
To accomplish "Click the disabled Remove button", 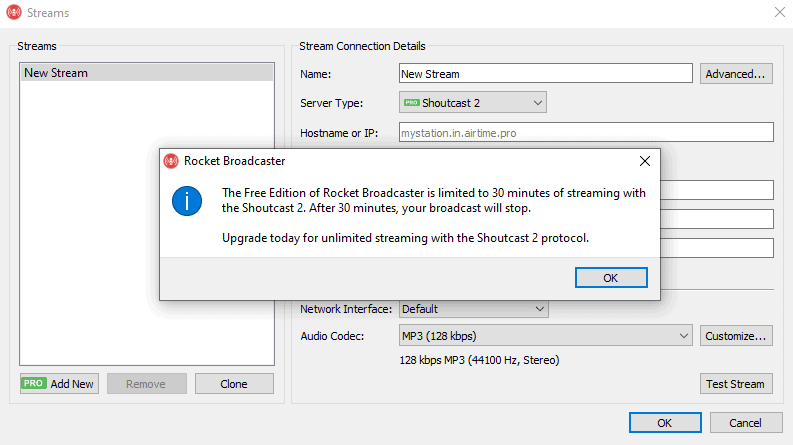I will pos(146,384).
